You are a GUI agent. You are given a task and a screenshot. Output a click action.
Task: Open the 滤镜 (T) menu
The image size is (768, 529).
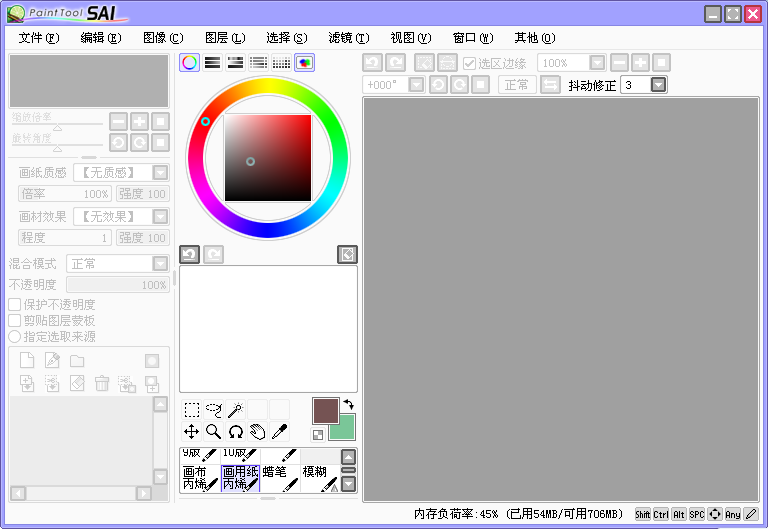pos(349,38)
